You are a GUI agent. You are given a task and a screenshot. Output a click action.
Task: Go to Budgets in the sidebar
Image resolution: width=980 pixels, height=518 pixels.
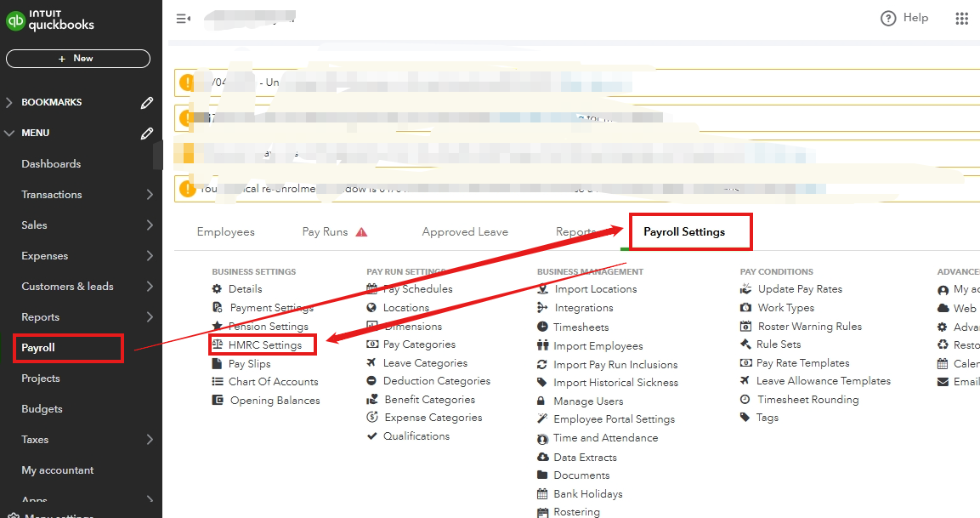(x=42, y=409)
